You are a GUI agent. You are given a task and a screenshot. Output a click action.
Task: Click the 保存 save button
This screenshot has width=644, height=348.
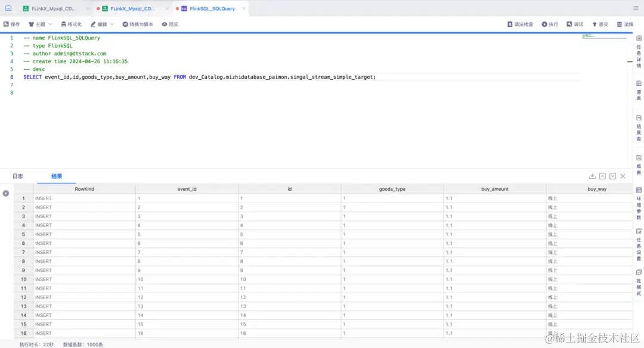(11, 24)
